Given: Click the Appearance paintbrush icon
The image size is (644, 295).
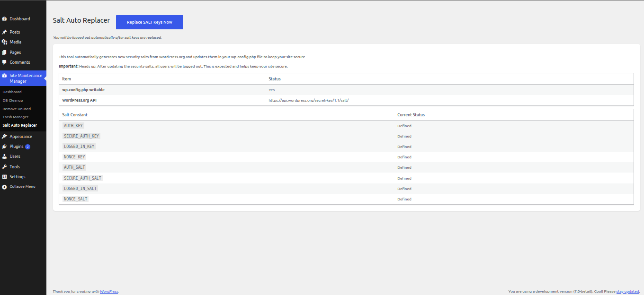Looking at the screenshot, I should pos(4,137).
